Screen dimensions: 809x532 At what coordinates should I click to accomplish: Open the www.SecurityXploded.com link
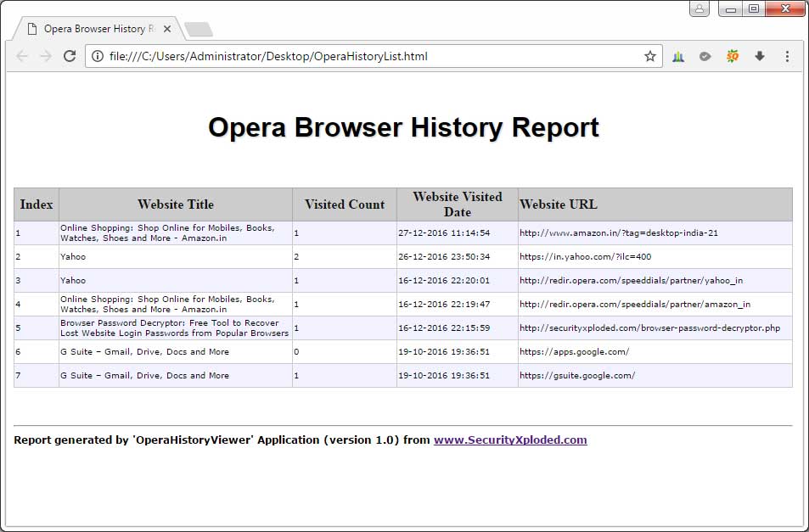510,440
